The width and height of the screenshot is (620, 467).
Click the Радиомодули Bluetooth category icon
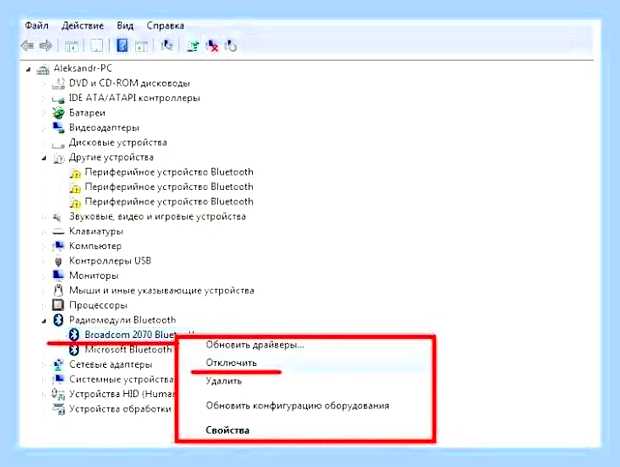(59, 320)
